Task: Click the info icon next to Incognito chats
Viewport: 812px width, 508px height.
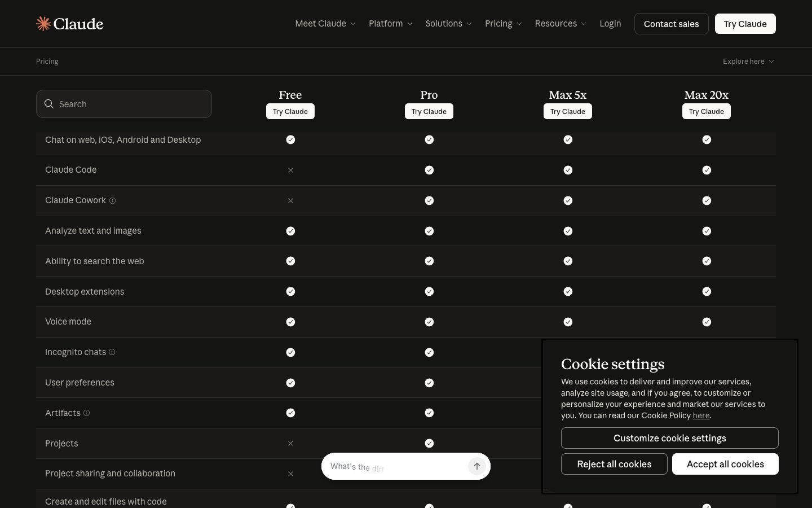Action: pyautogui.click(x=112, y=352)
